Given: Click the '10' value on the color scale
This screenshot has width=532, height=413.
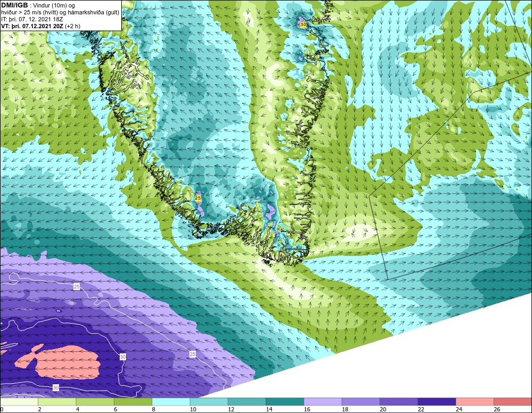Looking at the screenshot, I should [x=193, y=409].
